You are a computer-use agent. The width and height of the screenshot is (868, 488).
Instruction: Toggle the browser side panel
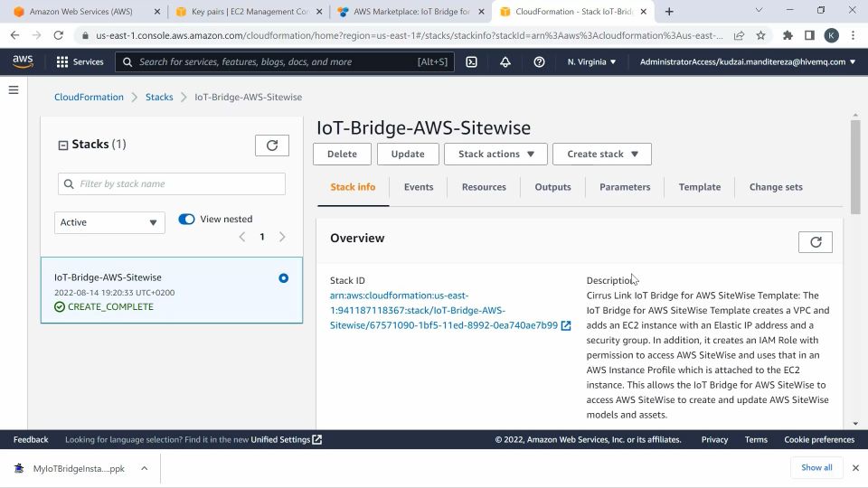point(809,35)
